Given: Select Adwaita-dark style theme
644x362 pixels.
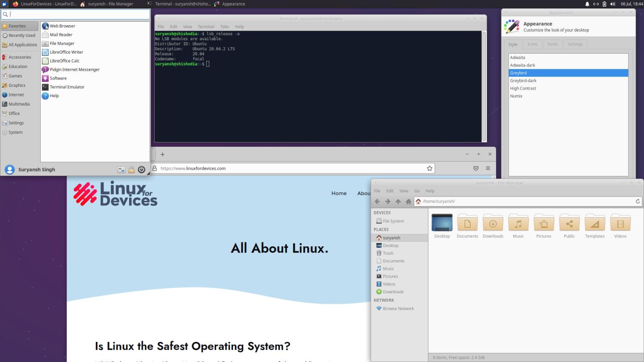Looking at the screenshot, I should click(x=568, y=65).
